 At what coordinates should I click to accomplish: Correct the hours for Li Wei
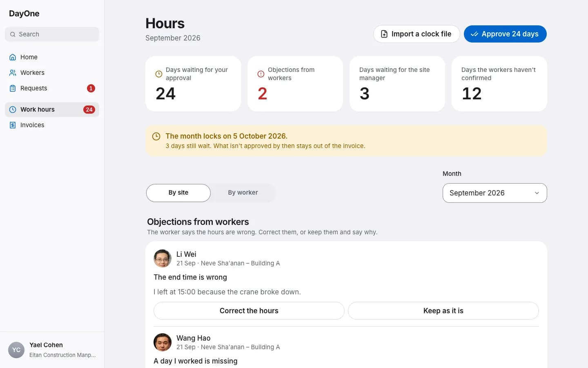pyautogui.click(x=249, y=311)
